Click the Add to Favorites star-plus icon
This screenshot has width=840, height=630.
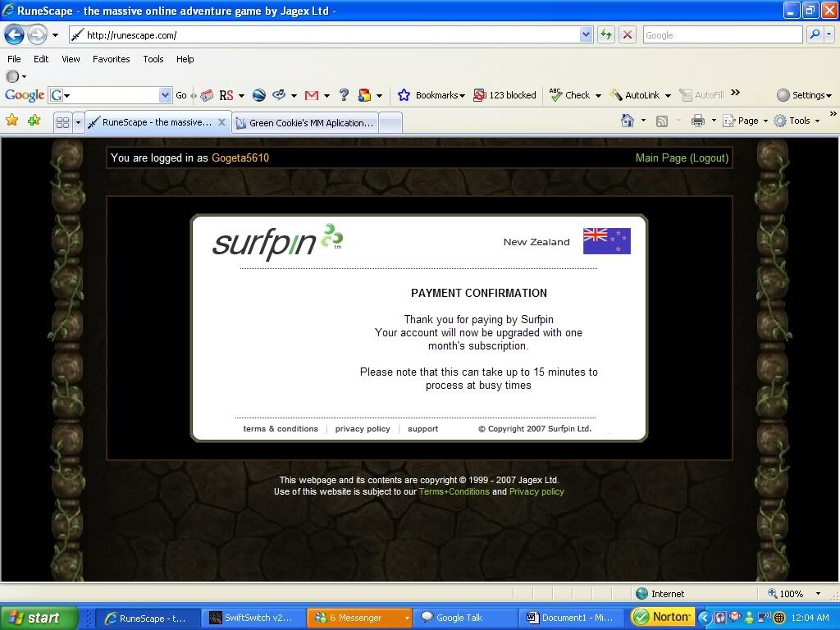34,121
